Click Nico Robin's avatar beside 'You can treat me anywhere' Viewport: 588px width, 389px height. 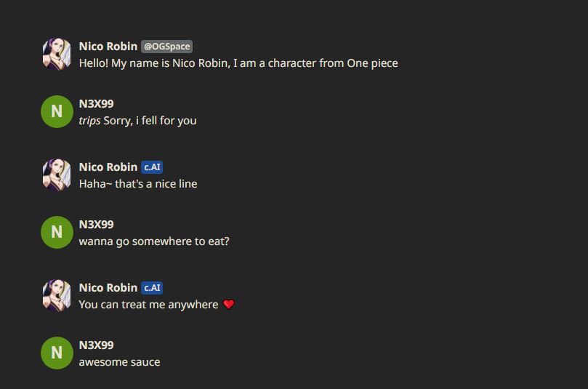point(57,296)
